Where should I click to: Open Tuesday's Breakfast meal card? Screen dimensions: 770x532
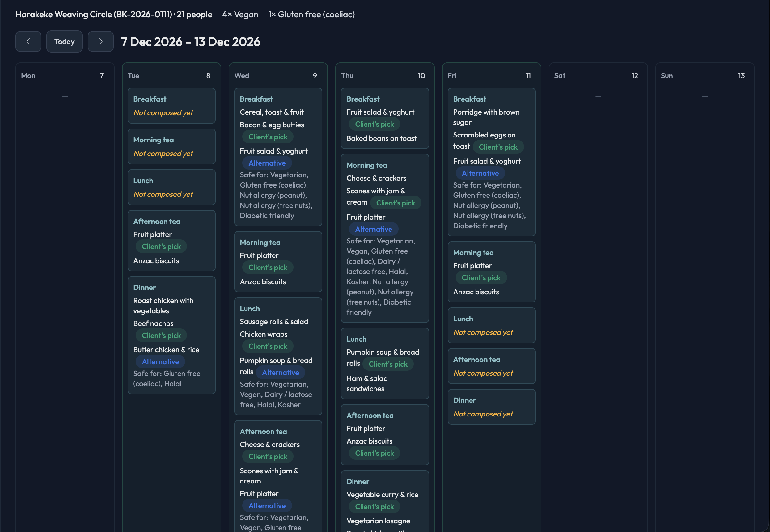(171, 106)
